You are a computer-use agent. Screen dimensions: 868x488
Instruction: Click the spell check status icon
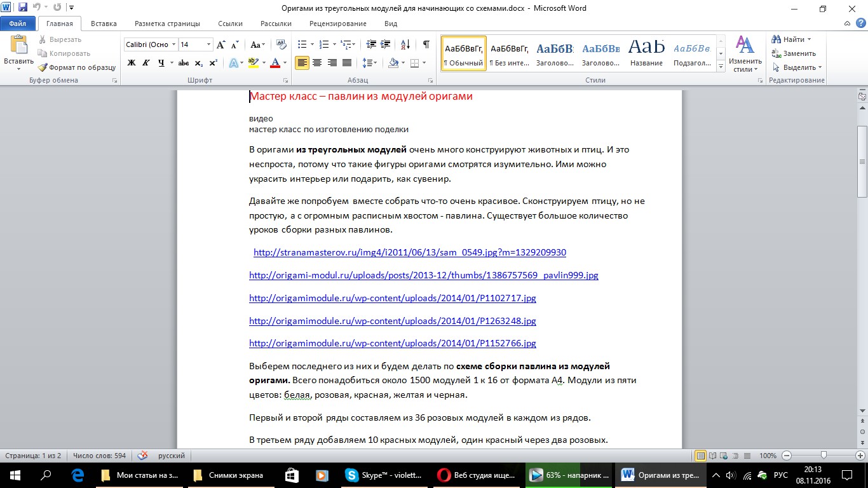143,456
